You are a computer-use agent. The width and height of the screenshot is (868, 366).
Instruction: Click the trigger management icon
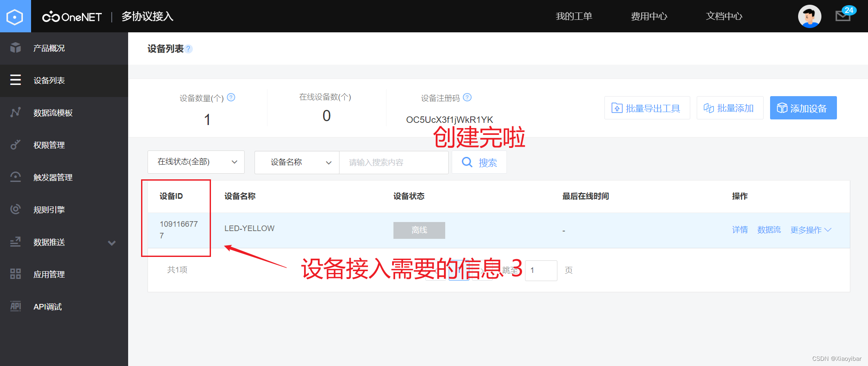(x=16, y=177)
